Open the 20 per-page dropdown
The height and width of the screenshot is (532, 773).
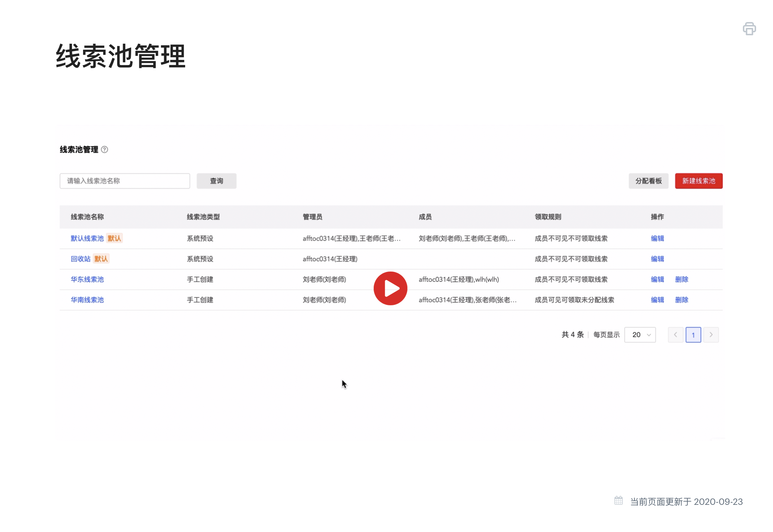(x=640, y=335)
